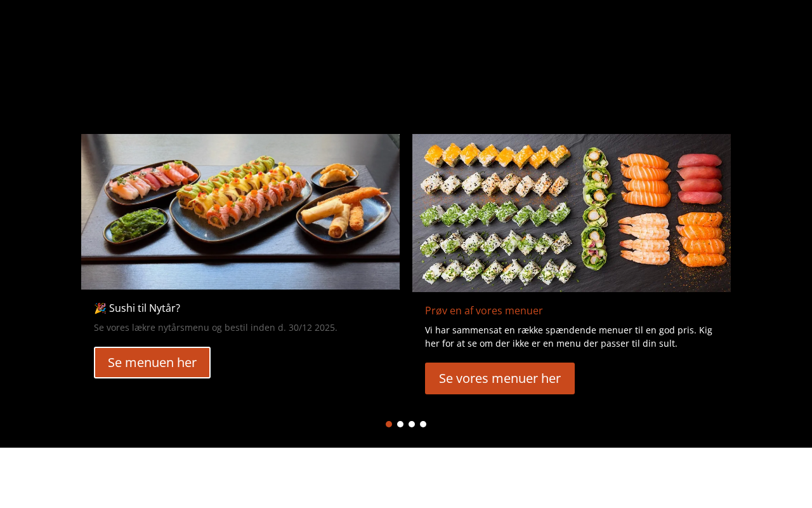This screenshot has height=508, width=812.
Task: Click the Vi har sammensat menu description paragraph
Action: click(569, 337)
